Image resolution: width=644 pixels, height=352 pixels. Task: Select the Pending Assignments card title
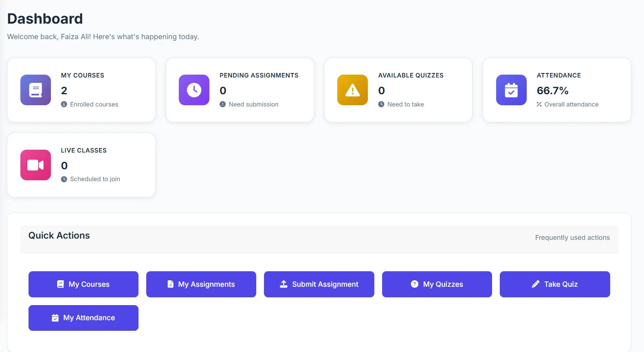[x=259, y=75]
